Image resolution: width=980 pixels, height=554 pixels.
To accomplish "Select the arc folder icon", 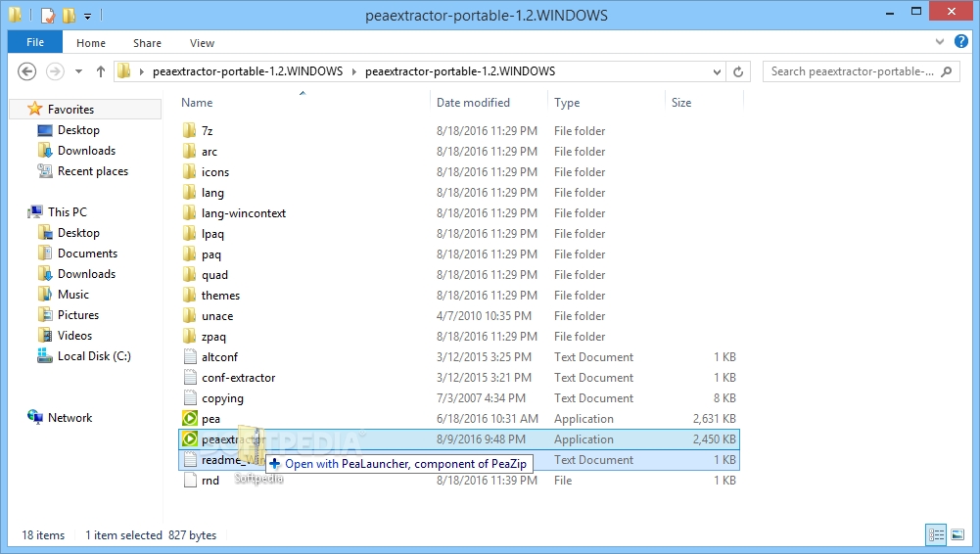I will tap(189, 151).
